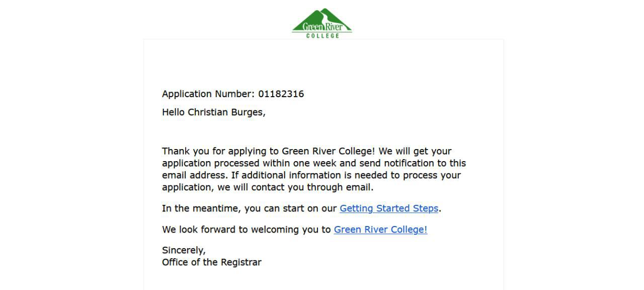
Task: Click the "Hello Christian Burges," greeting line
Action: (x=213, y=112)
